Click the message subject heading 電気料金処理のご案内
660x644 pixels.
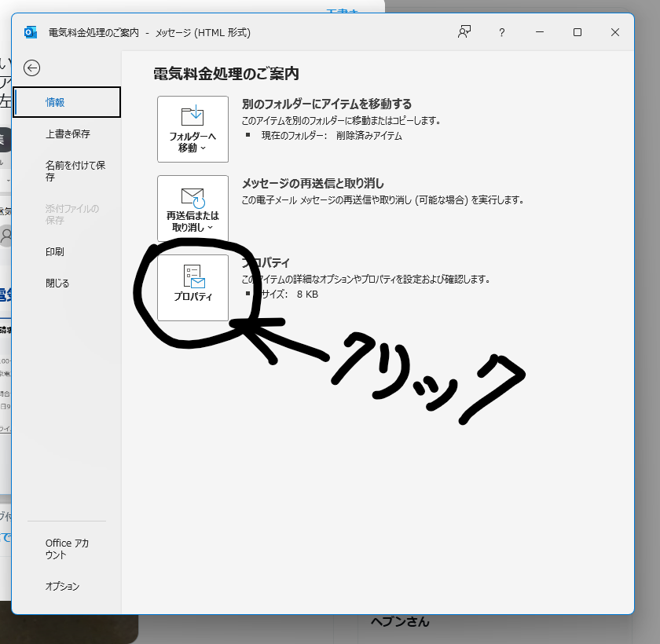[x=225, y=71]
